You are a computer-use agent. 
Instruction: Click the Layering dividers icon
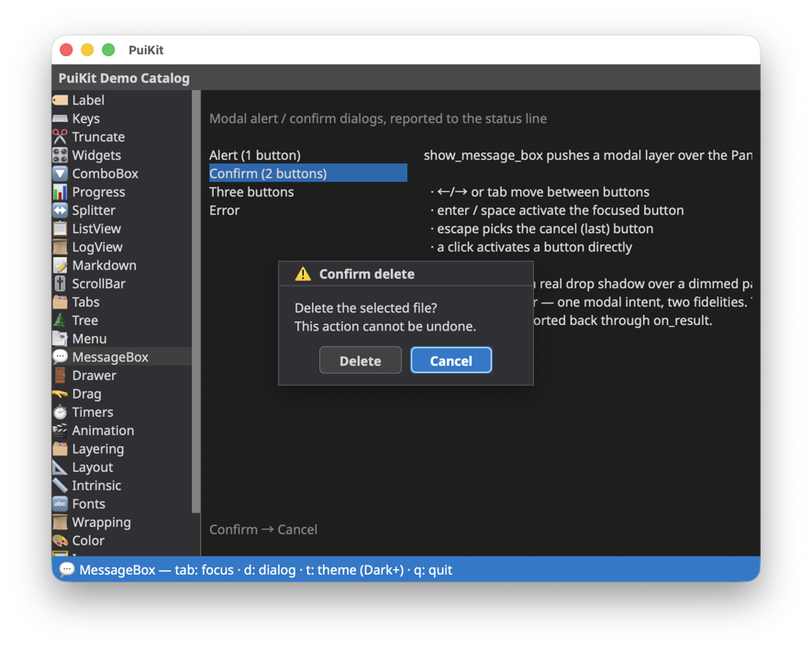tap(60, 449)
